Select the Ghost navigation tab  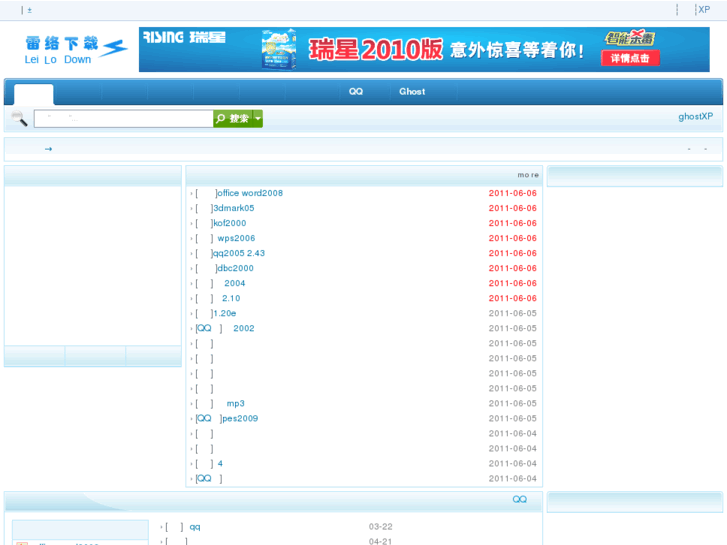pyautogui.click(x=412, y=91)
